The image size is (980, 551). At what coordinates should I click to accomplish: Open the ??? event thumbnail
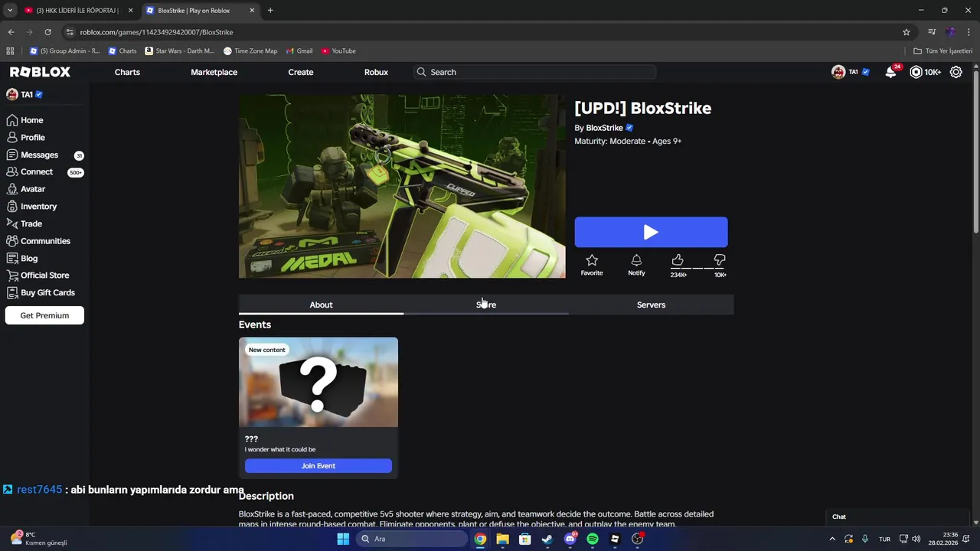pyautogui.click(x=318, y=382)
